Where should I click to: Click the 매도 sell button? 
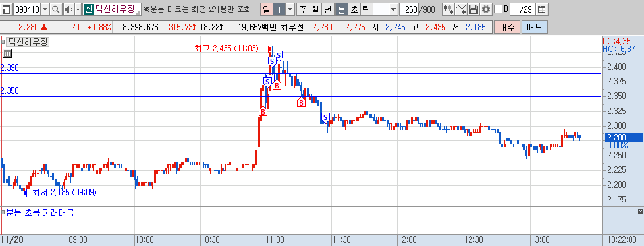534,28
